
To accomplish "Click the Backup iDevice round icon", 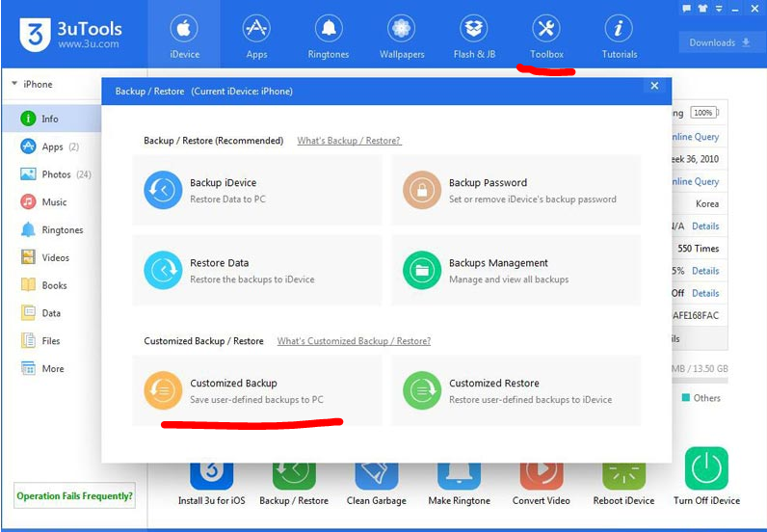I will [x=163, y=190].
